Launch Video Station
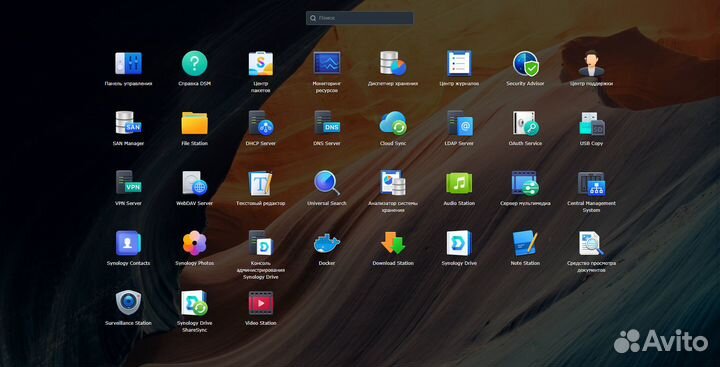The width and height of the screenshot is (720, 367). [x=260, y=303]
